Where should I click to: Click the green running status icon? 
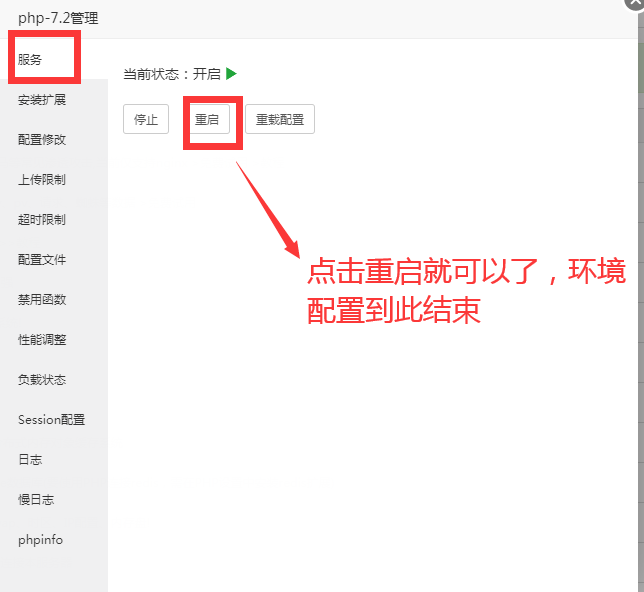[231, 74]
